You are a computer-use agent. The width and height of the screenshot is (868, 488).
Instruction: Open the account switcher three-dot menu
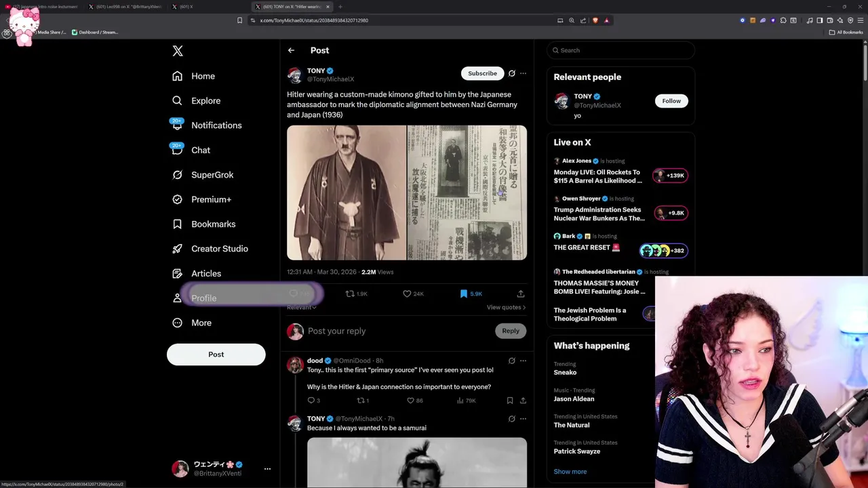pos(267,468)
